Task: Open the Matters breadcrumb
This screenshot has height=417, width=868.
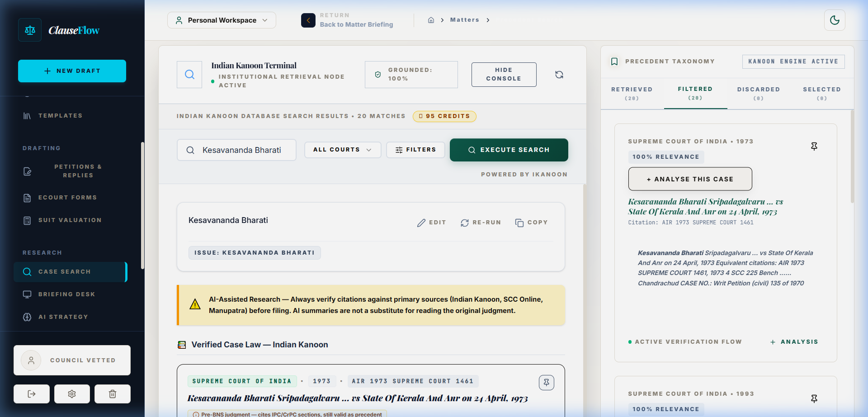Action: coord(464,20)
